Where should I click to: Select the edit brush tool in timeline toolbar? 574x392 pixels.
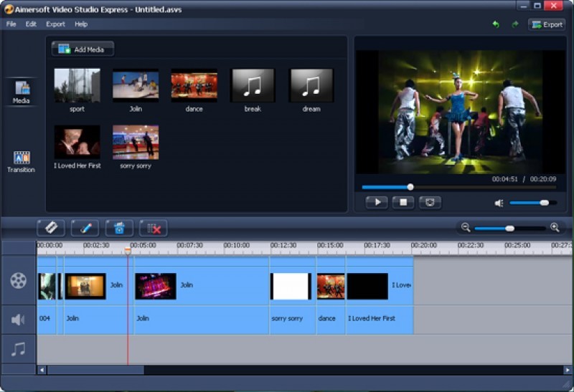point(85,228)
